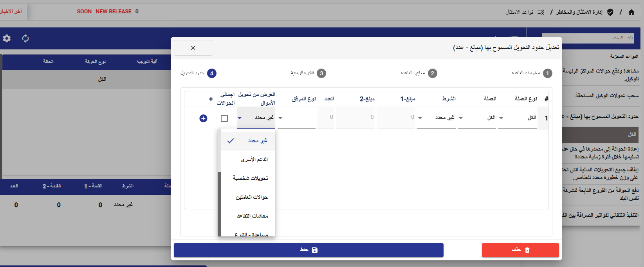The image size is (644, 267).
Task: Click the home icon in breadcrumb
Action: [631, 12]
